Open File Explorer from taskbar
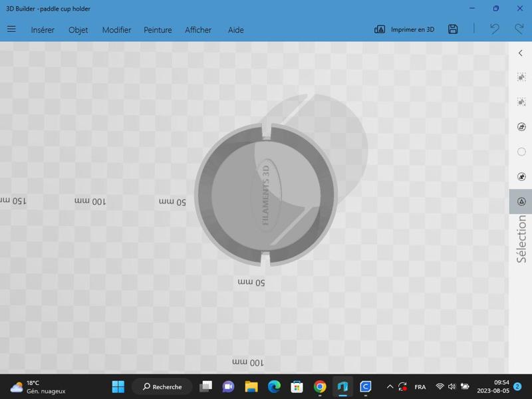 (x=251, y=387)
